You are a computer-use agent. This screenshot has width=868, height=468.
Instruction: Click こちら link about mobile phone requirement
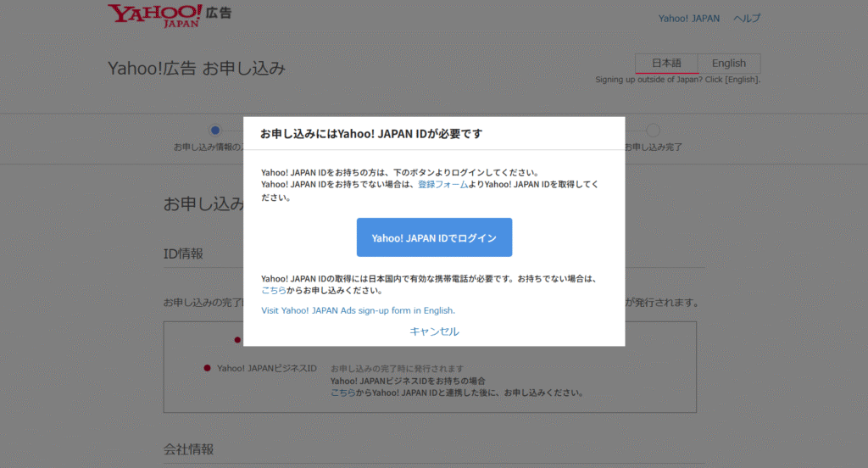[274, 290]
